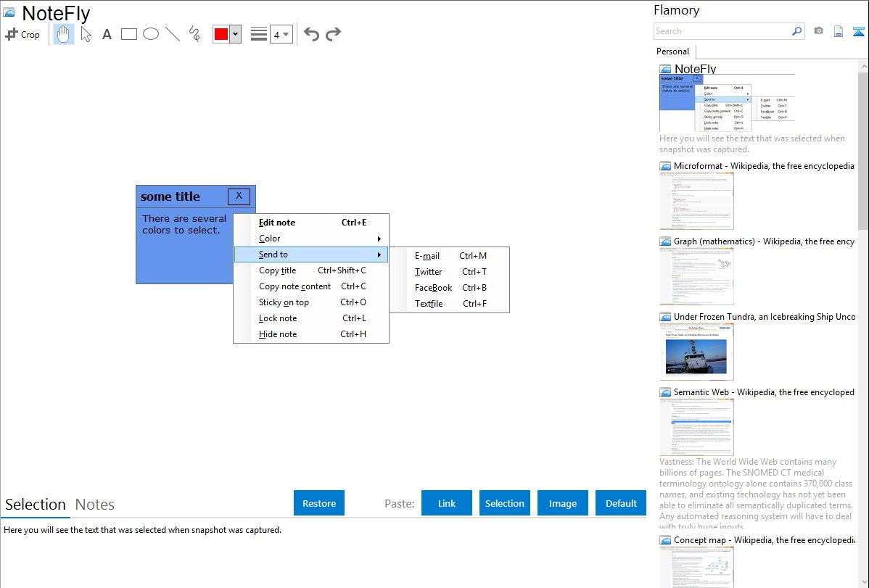Choose E-mail in the Send to submenu
This screenshot has height=588, width=869.
point(450,256)
